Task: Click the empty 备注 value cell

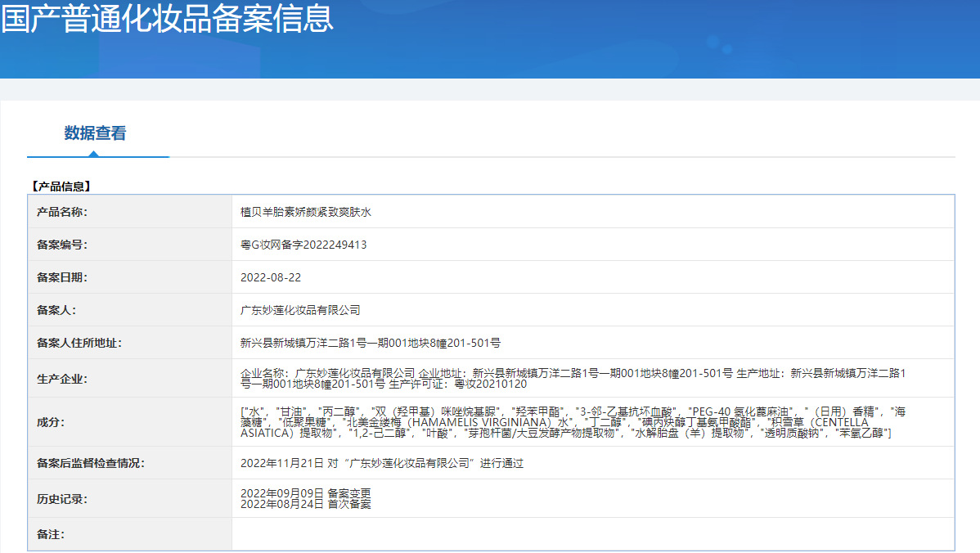Action: click(x=592, y=534)
